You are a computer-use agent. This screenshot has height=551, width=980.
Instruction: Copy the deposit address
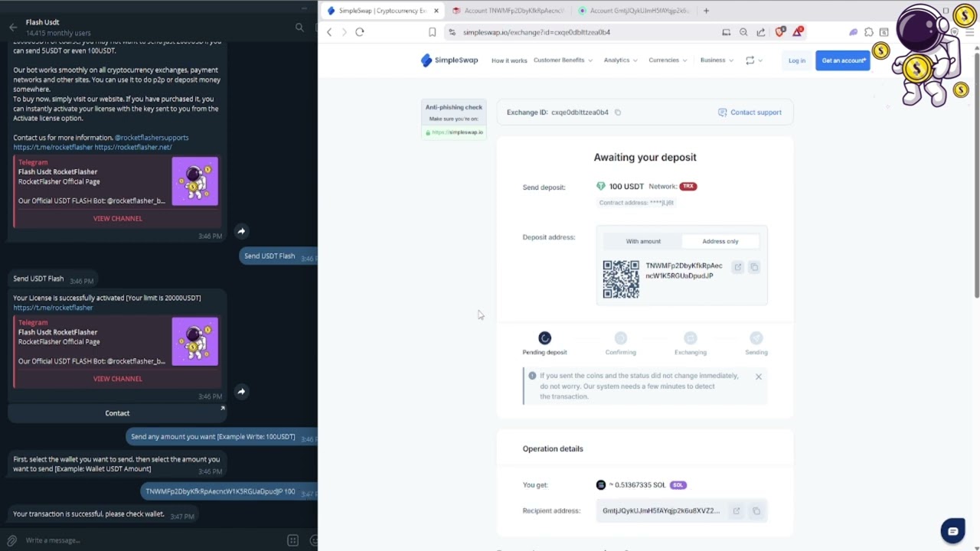coord(754,267)
